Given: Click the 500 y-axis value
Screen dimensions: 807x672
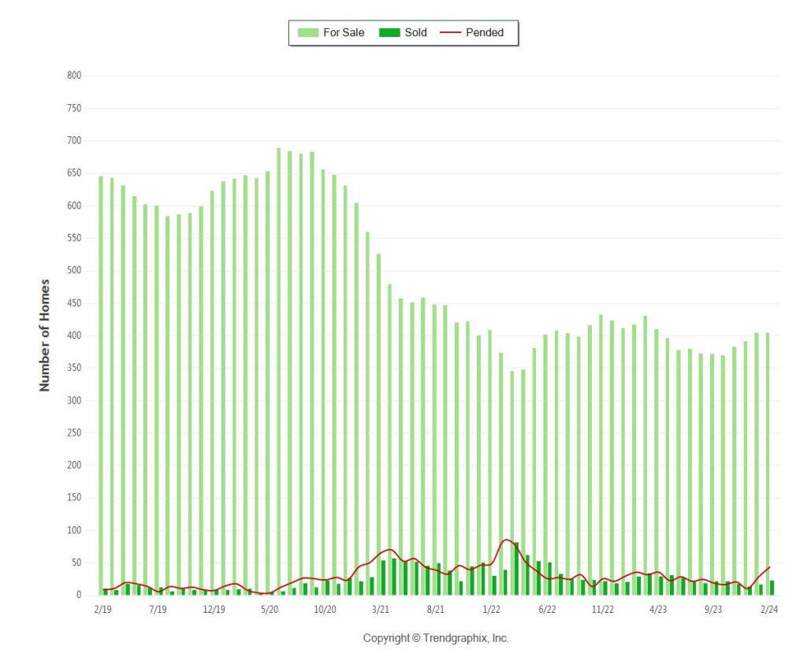Looking at the screenshot, I should (x=74, y=270).
